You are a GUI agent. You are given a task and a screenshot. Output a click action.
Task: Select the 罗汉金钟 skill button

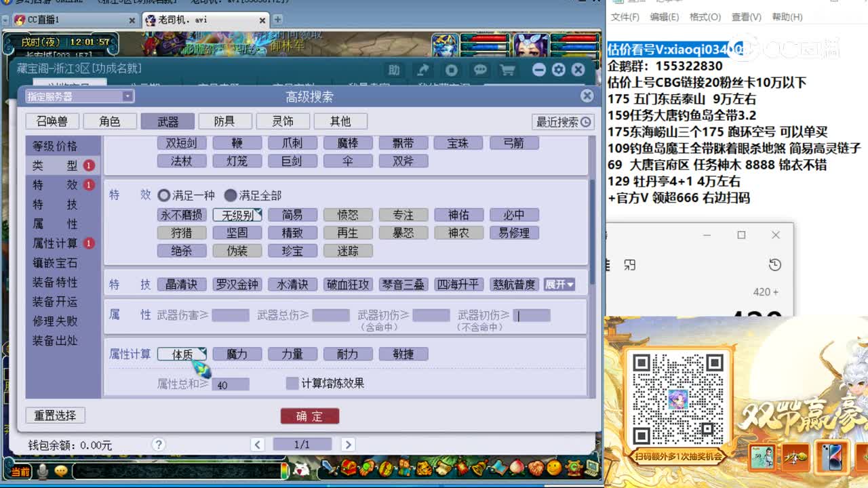[x=237, y=285]
